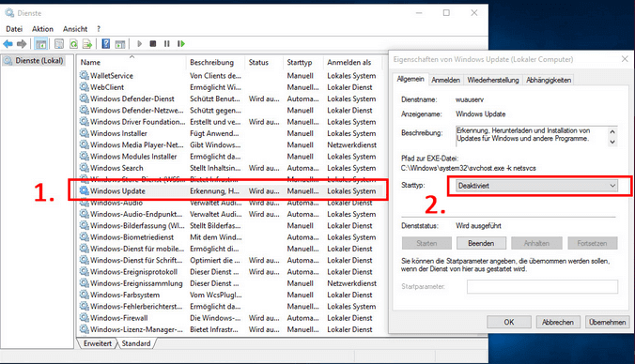Select Windows Defender-Netzwe service name
The width and height of the screenshot is (635, 364).
tap(136, 110)
